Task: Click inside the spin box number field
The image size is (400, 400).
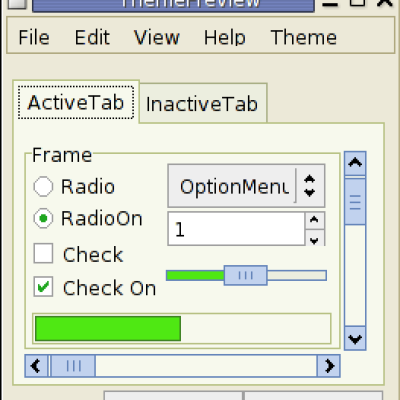Action: tap(236, 229)
